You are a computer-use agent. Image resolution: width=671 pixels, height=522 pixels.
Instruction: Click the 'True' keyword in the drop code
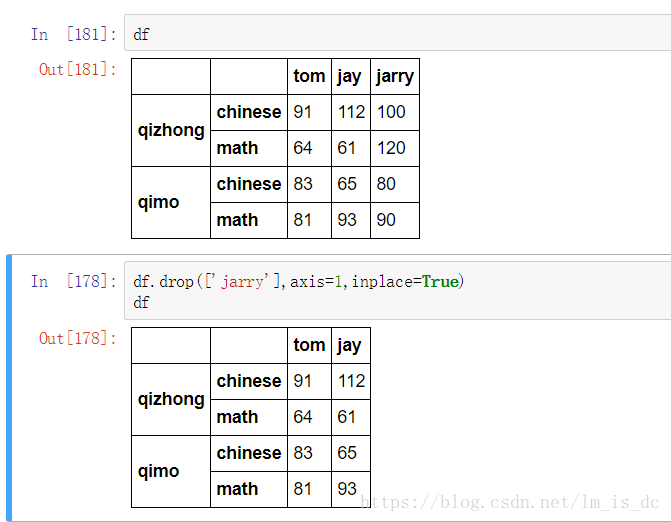tap(440, 282)
